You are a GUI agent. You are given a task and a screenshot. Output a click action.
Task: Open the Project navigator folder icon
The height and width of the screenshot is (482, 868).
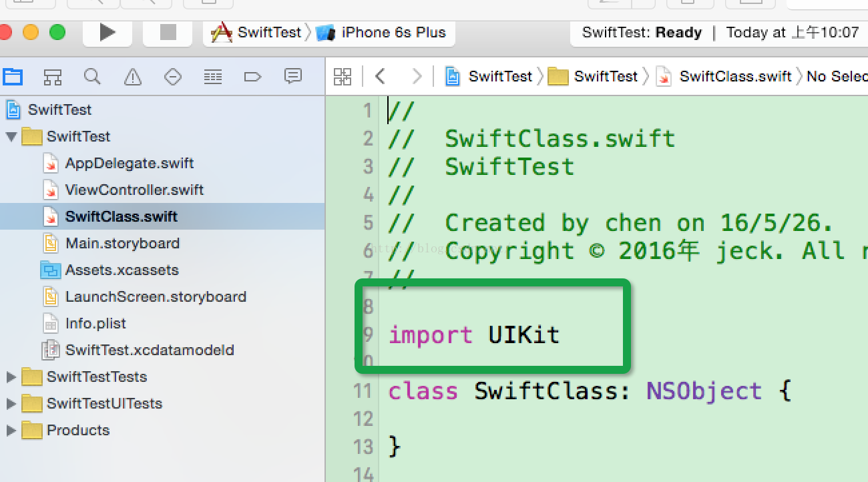click(12, 77)
